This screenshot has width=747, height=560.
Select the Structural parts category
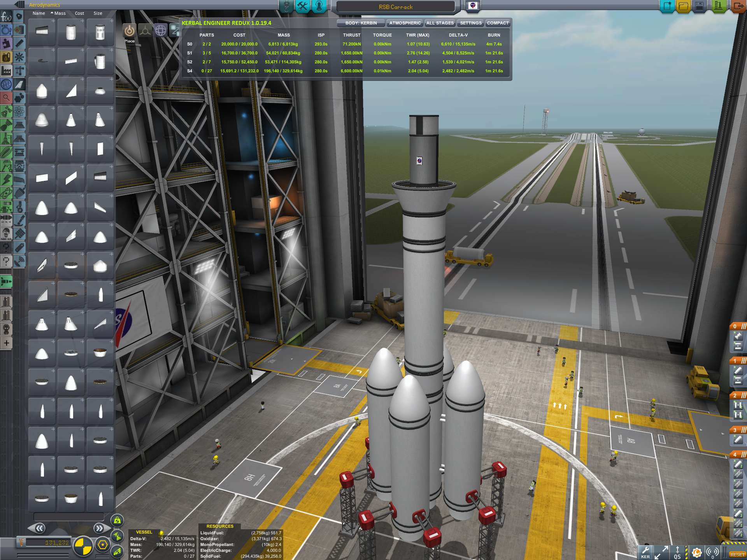coord(19,71)
